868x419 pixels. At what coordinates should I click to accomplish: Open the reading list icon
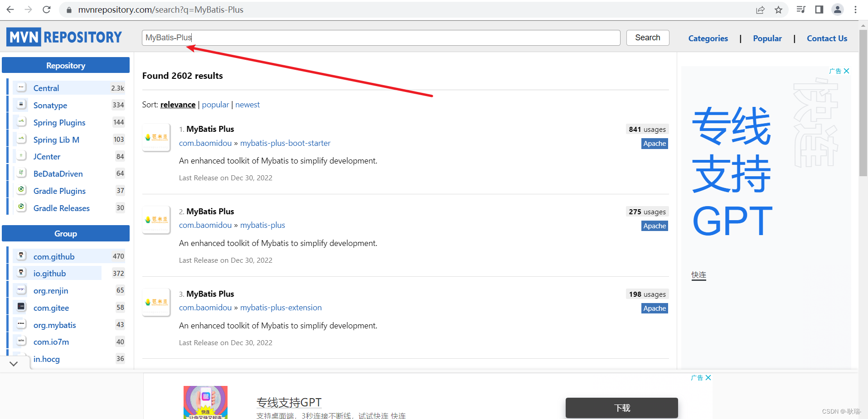[801, 10]
